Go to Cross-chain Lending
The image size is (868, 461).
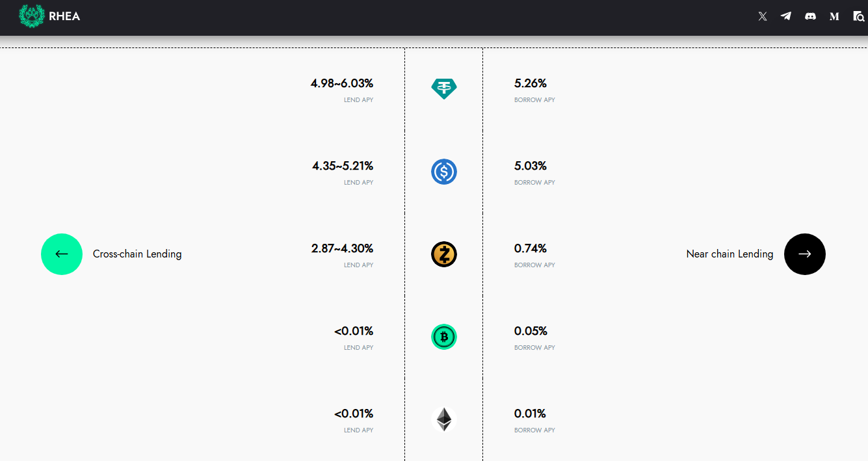point(137,254)
